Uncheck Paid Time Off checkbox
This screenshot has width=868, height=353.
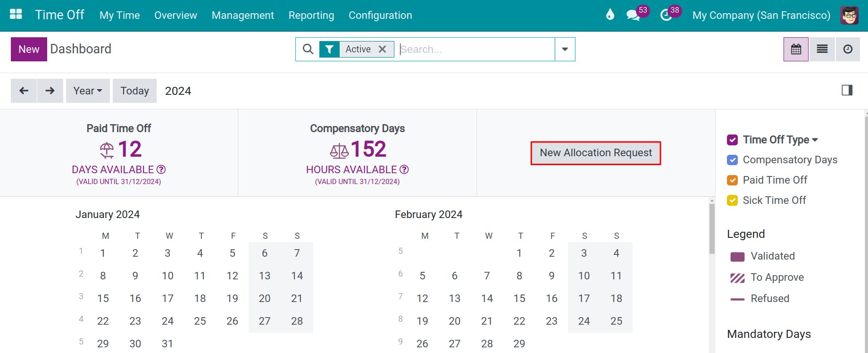click(732, 180)
